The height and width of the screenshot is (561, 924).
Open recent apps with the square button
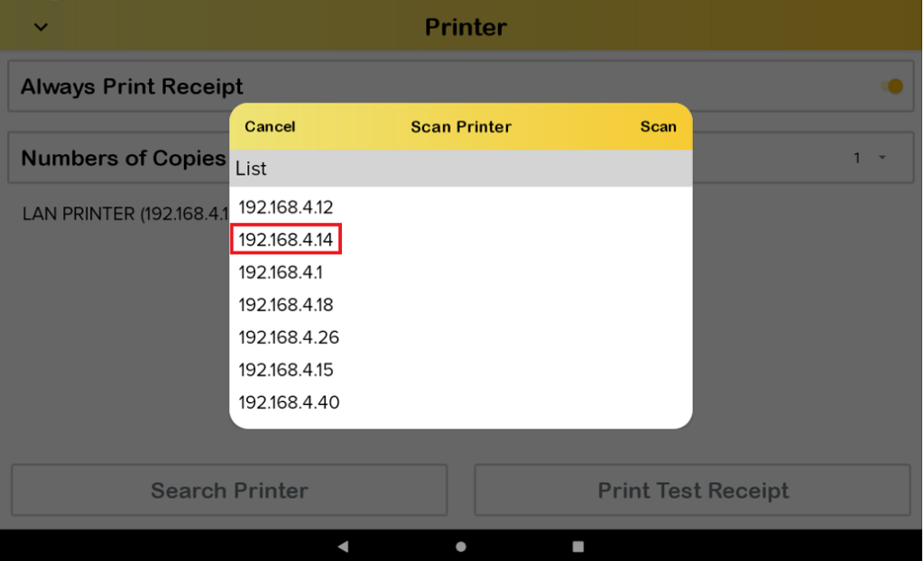578,546
